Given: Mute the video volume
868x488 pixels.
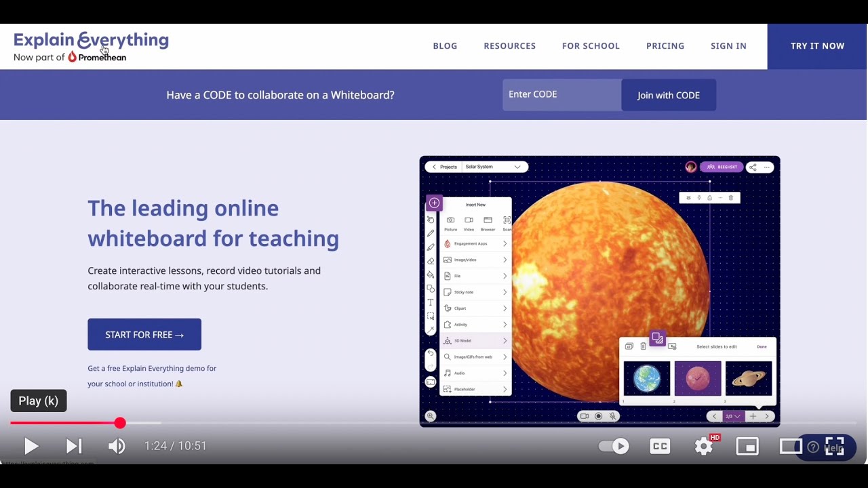Looking at the screenshot, I should click(117, 446).
